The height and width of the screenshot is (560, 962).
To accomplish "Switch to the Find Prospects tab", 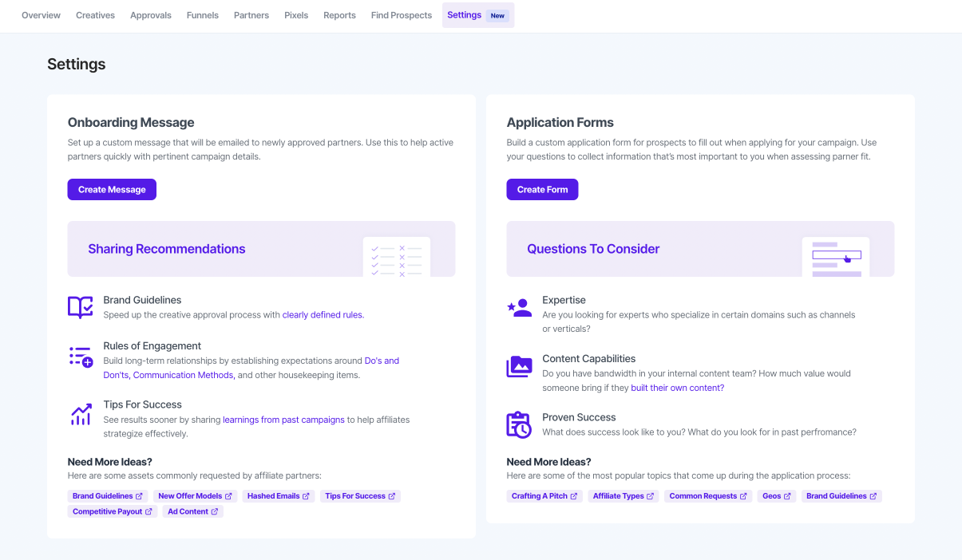I will (x=401, y=15).
